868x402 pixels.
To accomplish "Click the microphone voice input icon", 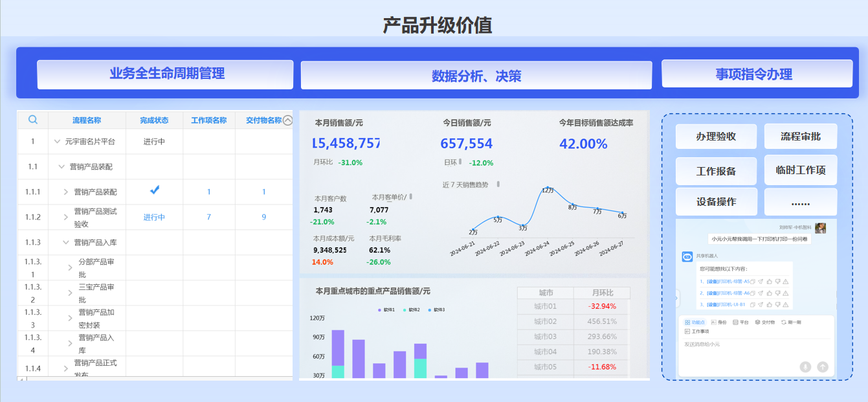I will point(805,367).
